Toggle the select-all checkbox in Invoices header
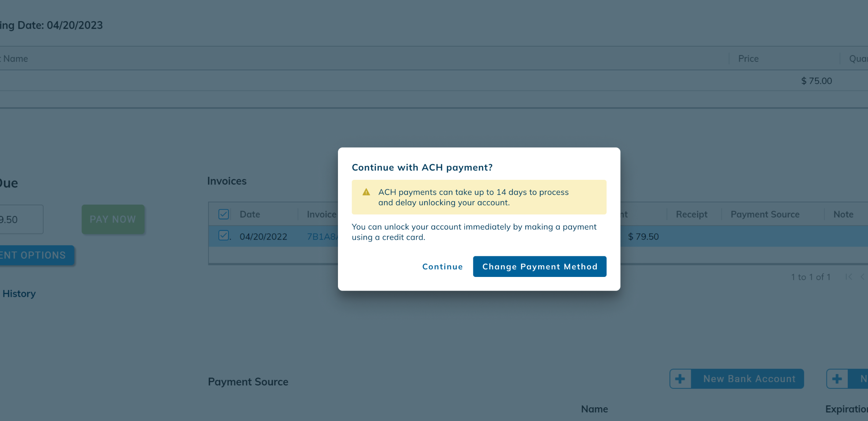This screenshot has width=868, height=421. 223,214
